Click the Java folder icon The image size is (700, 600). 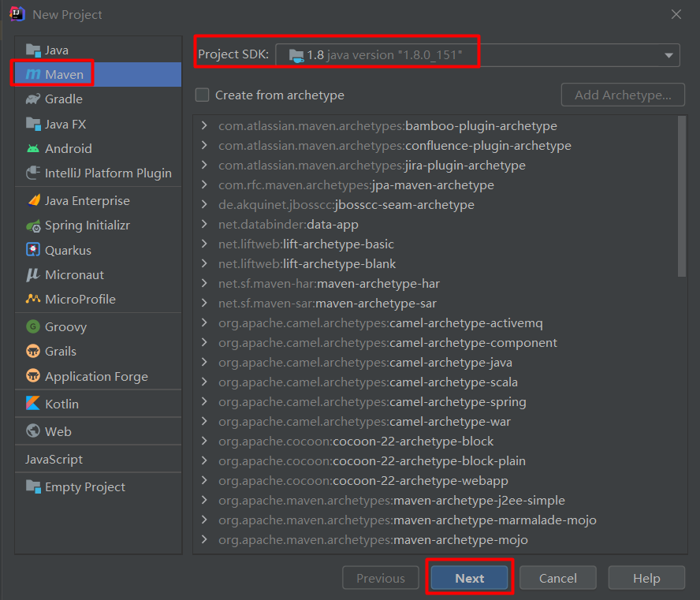pyautogui.click(x=33, y=50)
